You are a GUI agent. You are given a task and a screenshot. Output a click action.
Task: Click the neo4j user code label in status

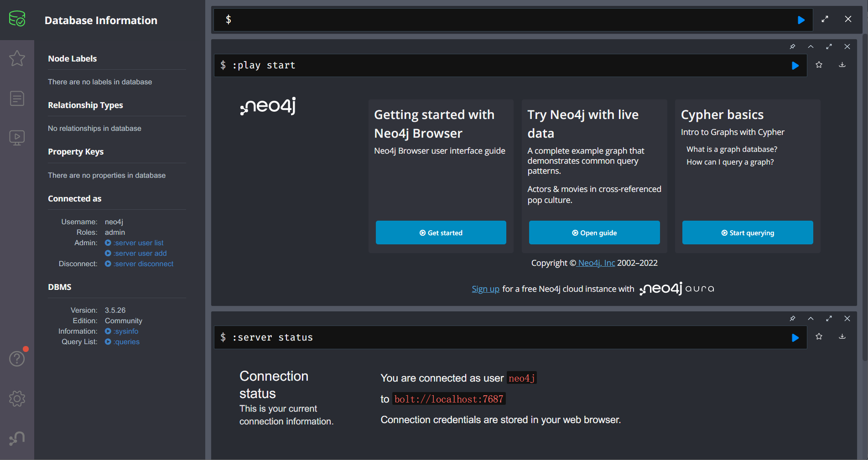point(522,378)
